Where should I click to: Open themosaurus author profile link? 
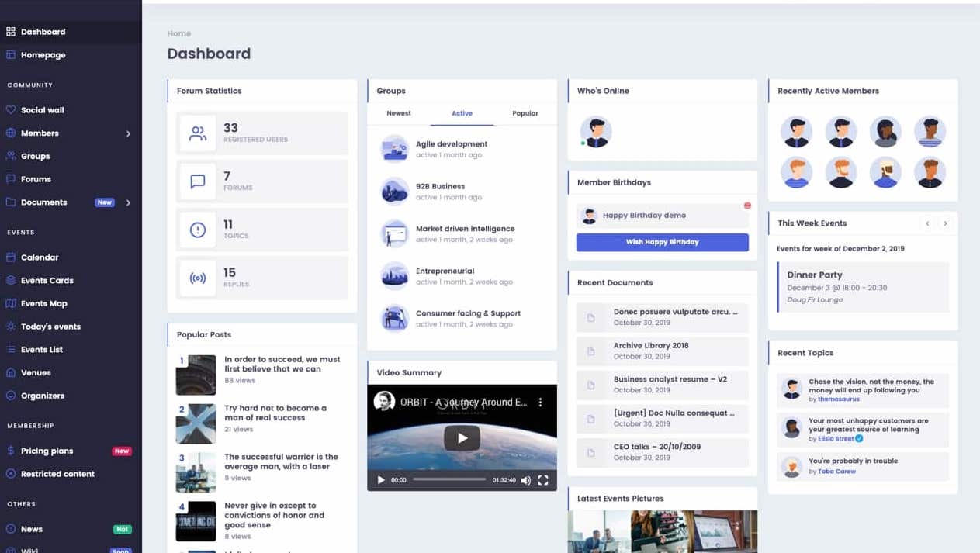pos(839,399)
